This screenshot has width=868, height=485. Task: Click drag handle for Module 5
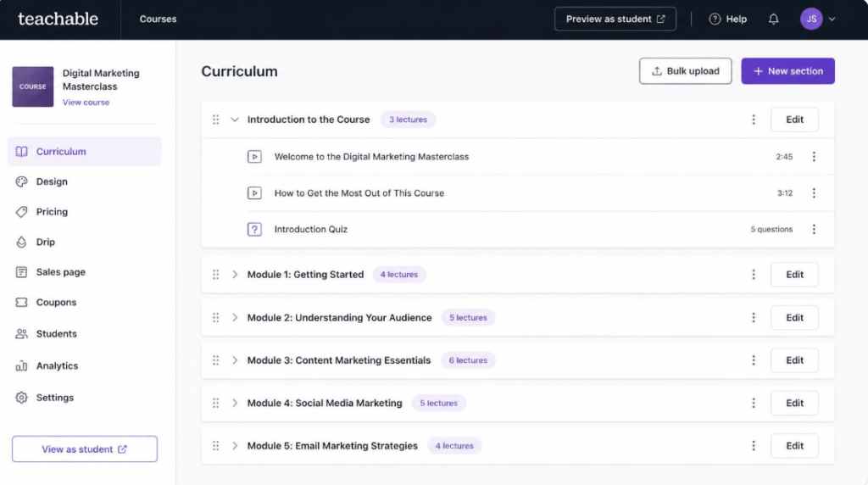point(216,446)
